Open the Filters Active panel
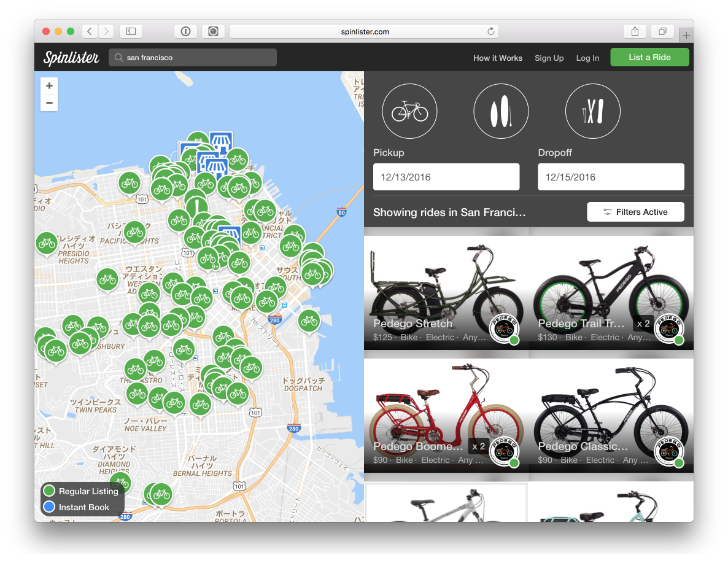 pos(635,212)
